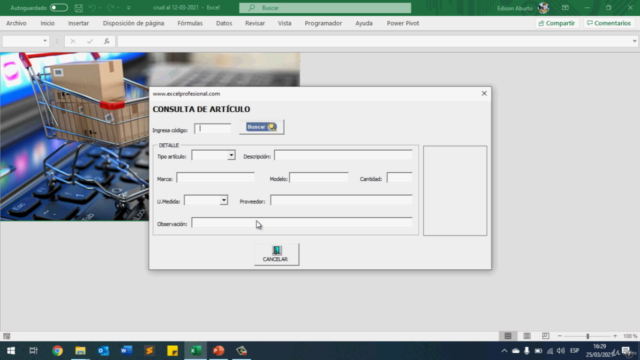Open the Power Pivot tab
640x360 pixels.
click(x=403, y=23)
